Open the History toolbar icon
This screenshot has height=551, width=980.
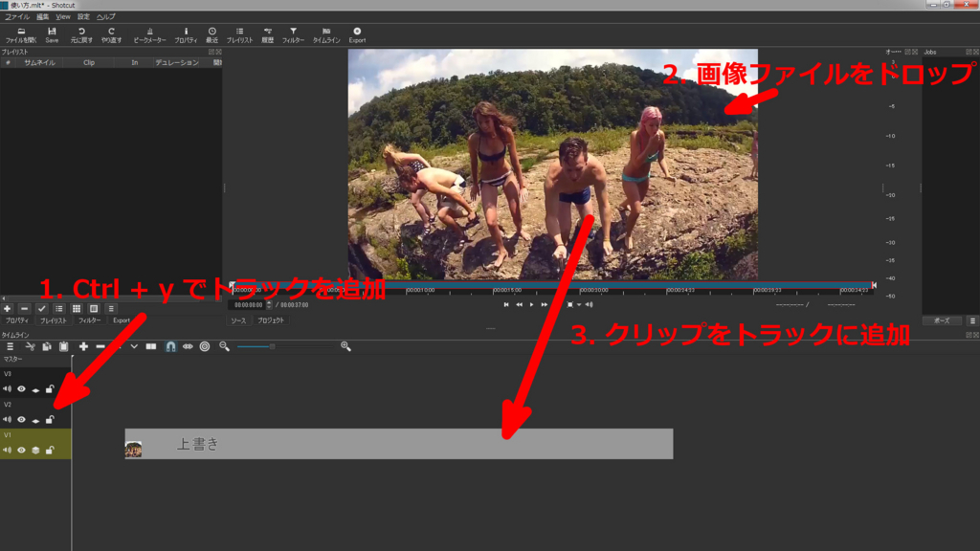point(268,35)
